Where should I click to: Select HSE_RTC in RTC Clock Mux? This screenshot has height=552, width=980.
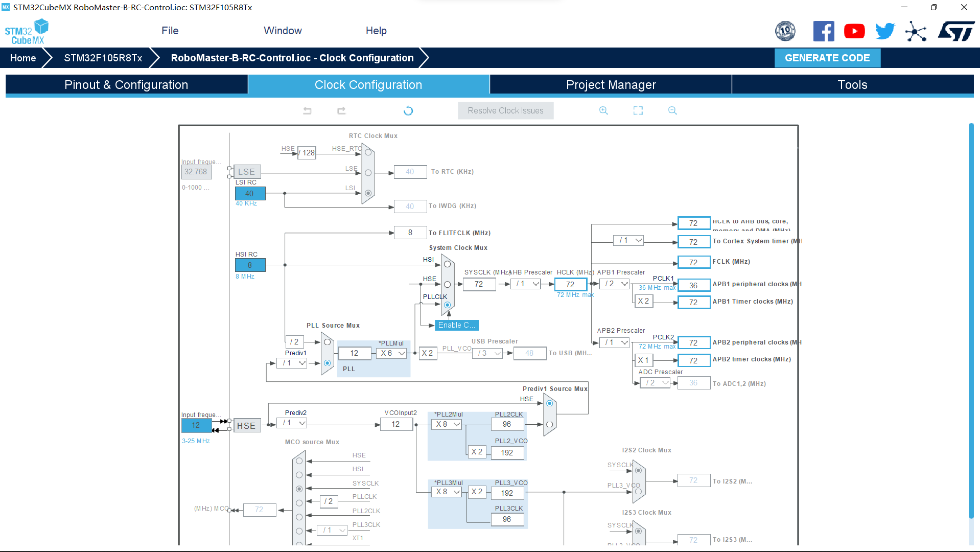point(368,152)
